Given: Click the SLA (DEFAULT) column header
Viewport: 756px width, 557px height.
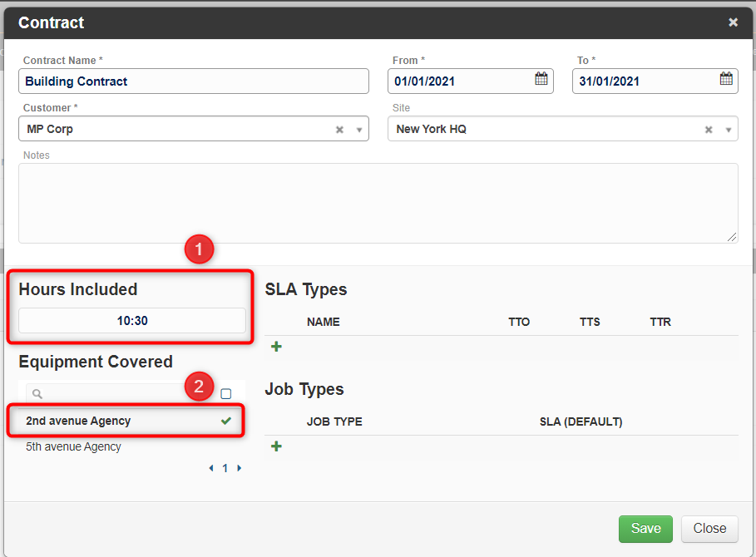Looking at the screenshot, I should coord(581,421).
